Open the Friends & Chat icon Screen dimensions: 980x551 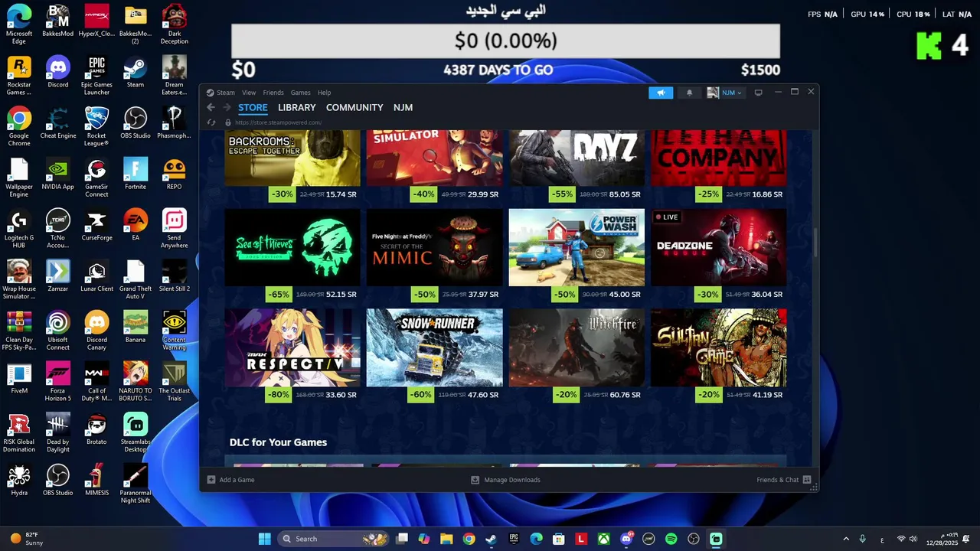click(x=807, y=480)
